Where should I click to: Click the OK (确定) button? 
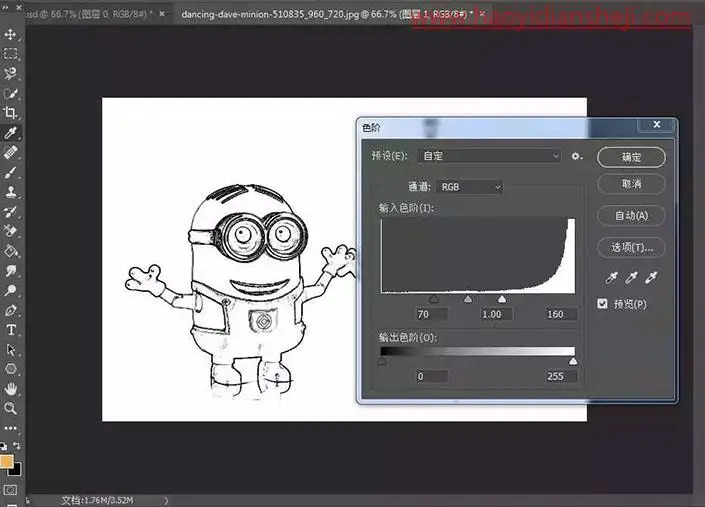click(631, 157)
